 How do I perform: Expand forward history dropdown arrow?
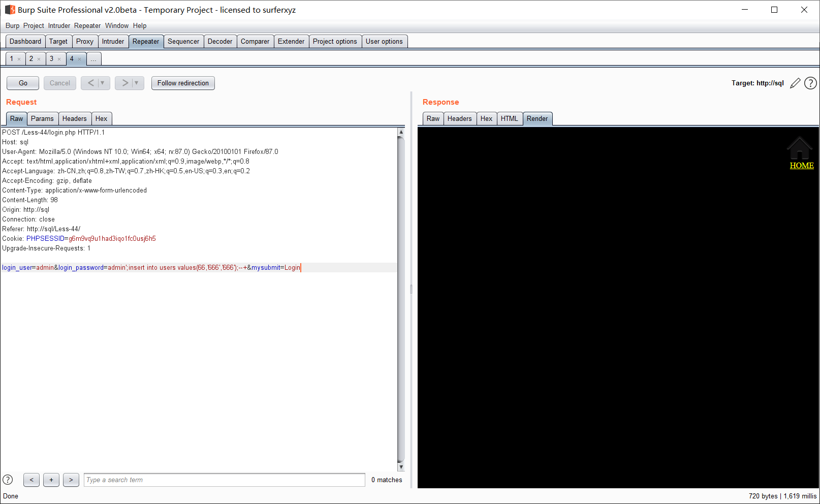click(137, 83)
